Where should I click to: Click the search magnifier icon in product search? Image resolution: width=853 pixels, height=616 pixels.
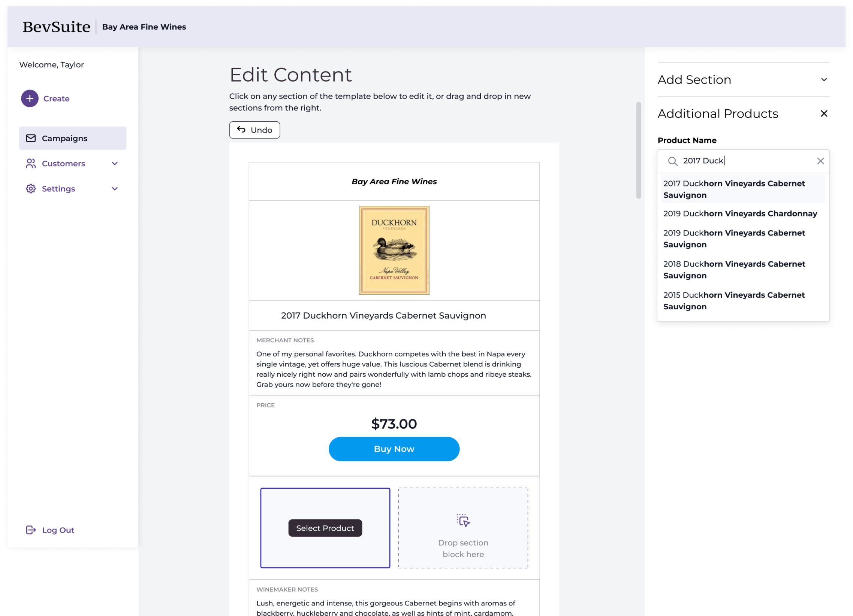pyautogui.click(x=672, y=161)
